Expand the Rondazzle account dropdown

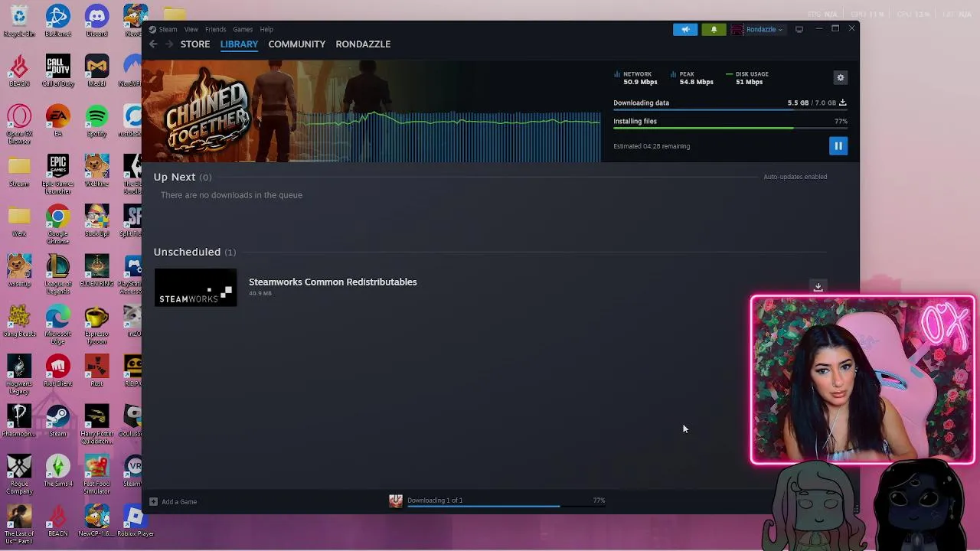tap(764, 29)
